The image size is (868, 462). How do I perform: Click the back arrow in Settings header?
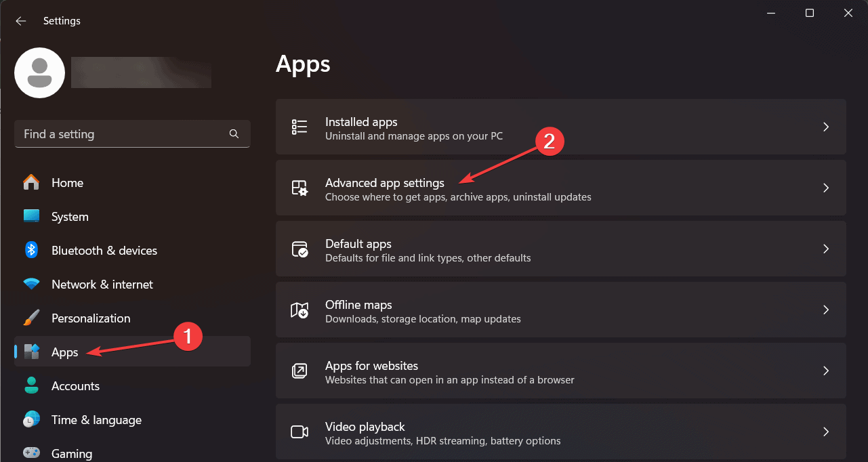21,21
